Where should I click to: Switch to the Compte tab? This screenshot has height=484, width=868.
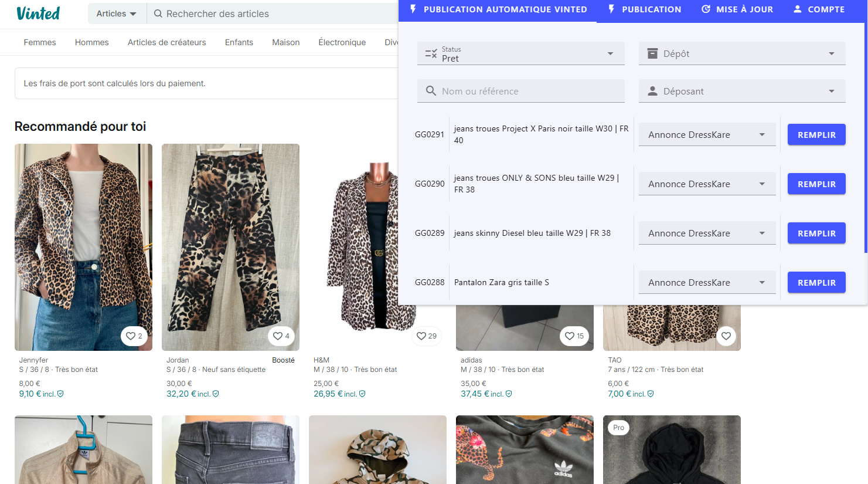(x=819, y=9)
